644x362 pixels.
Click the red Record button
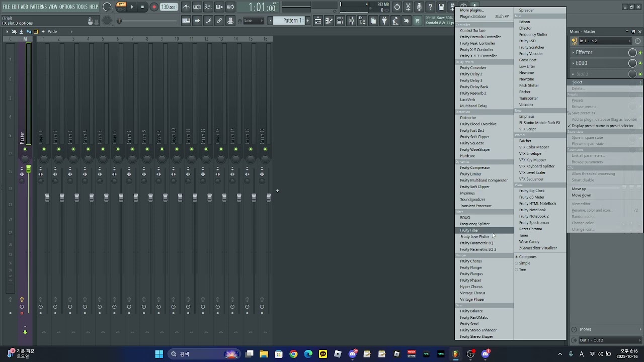(154, 7)
